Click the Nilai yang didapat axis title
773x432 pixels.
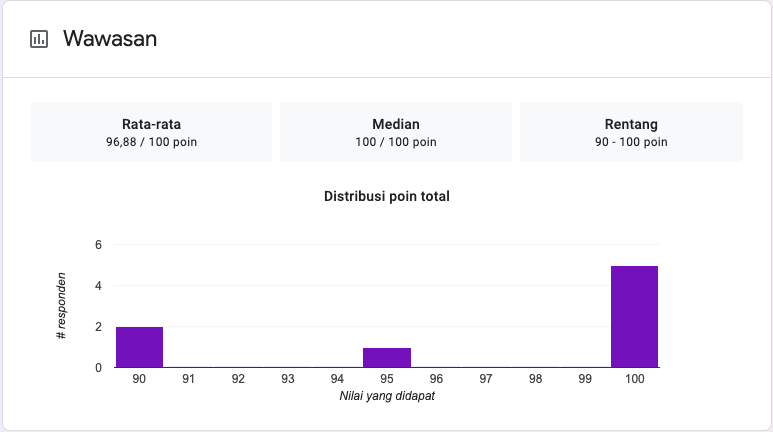click(x=387, y=396)
